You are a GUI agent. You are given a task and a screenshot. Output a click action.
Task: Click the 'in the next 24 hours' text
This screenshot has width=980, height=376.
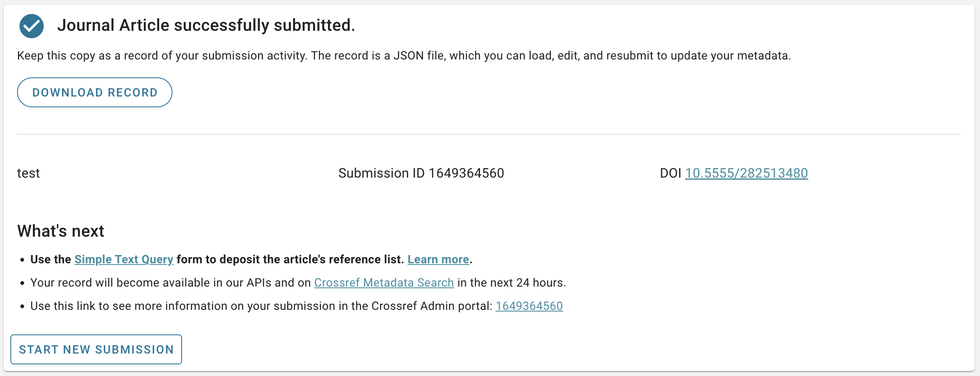[511, 283]
